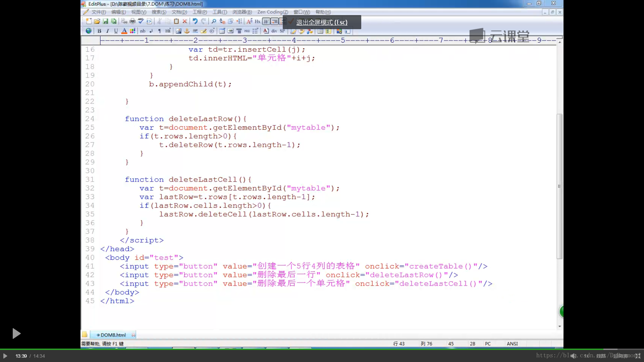Click status bar ANSI encoding field

512,344
